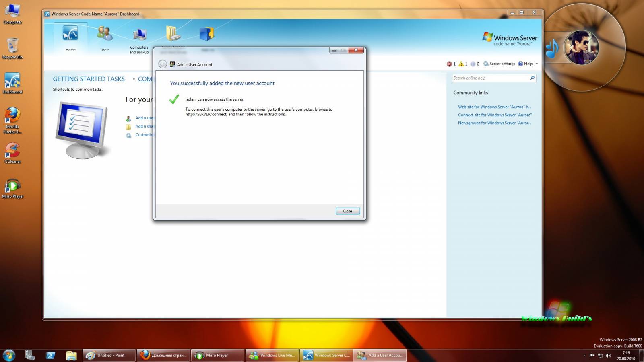Open Windows PowerShell from the taskbar
644x362 pixels.
point(51,355)
